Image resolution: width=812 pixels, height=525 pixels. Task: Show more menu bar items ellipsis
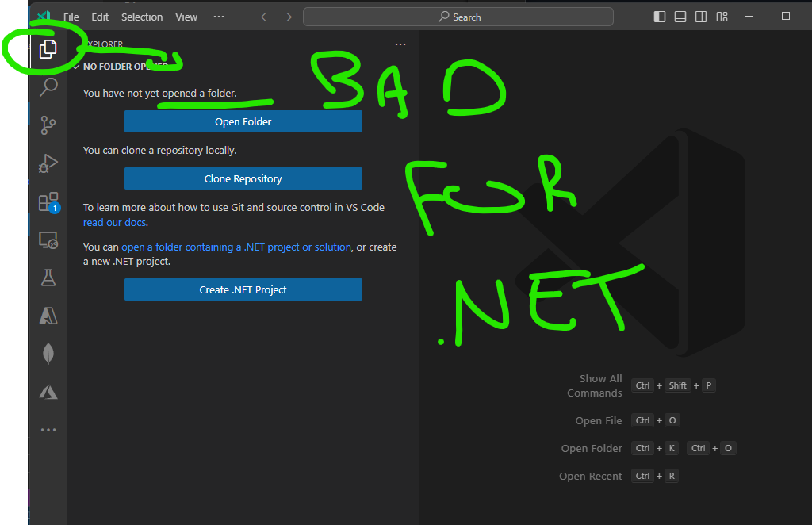(x=219, y=17)
